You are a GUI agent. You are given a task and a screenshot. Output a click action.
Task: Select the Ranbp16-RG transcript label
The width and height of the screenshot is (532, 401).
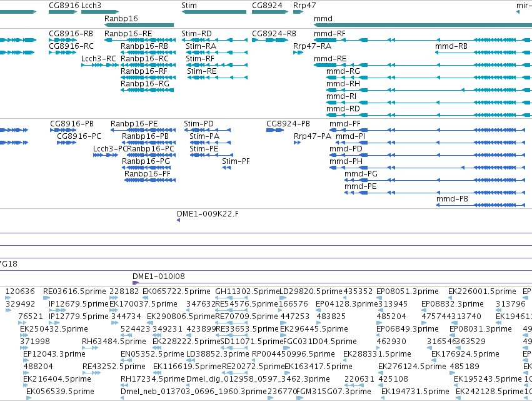145,84
